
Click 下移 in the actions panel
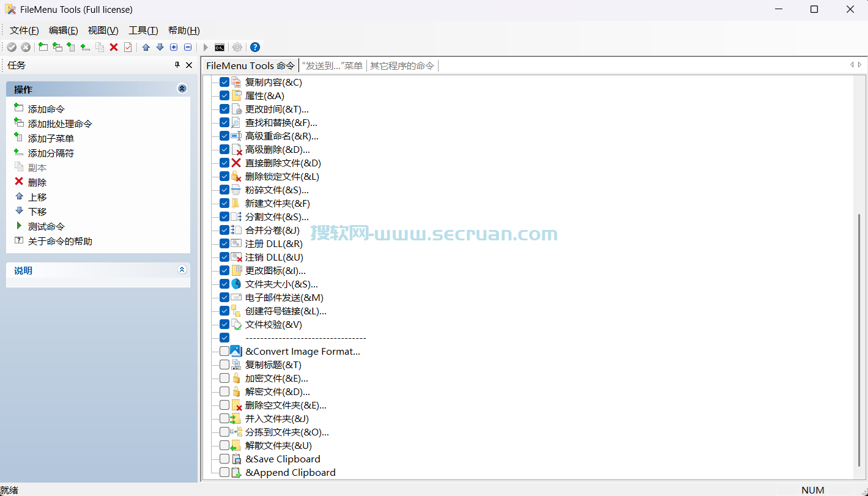click(x=37, y=212)
